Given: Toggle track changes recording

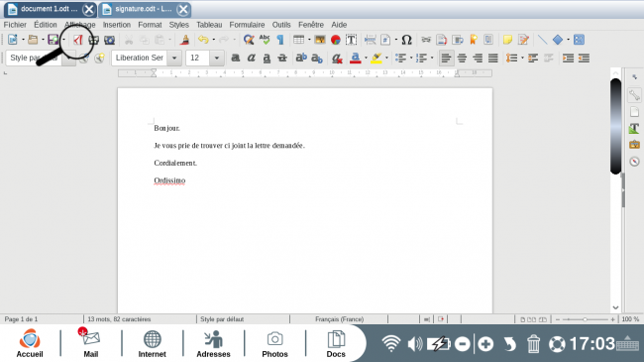Looking at the screenshot, I should 524,40.
